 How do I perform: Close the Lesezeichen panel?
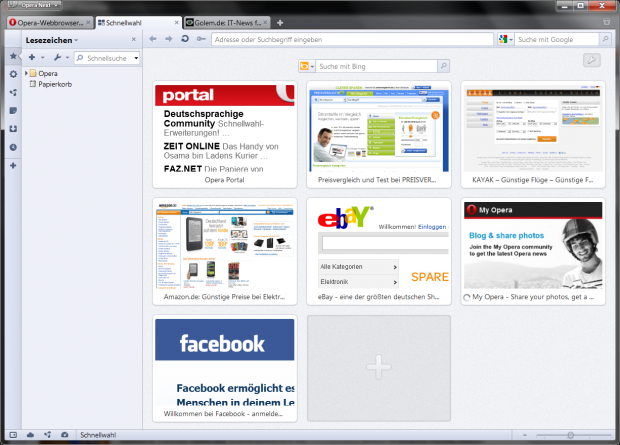point(134,40)
